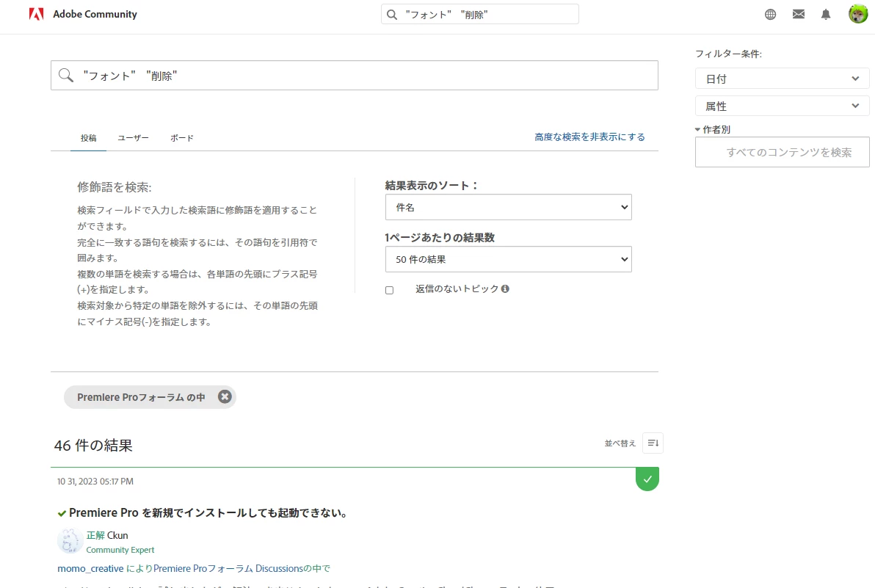Enable the 返信のないトピック checkbox
The image size is (875, 588).
pyautogui.click(x=390, y=290)
